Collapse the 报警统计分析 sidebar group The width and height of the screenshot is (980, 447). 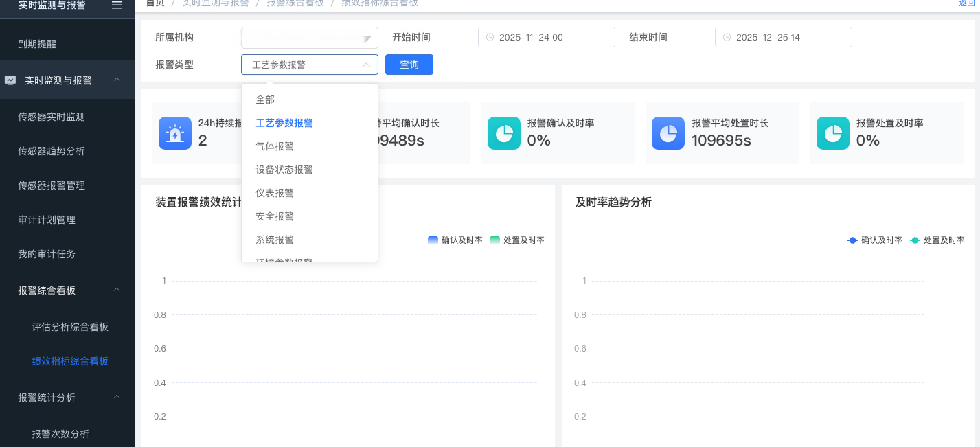[117, 398]
